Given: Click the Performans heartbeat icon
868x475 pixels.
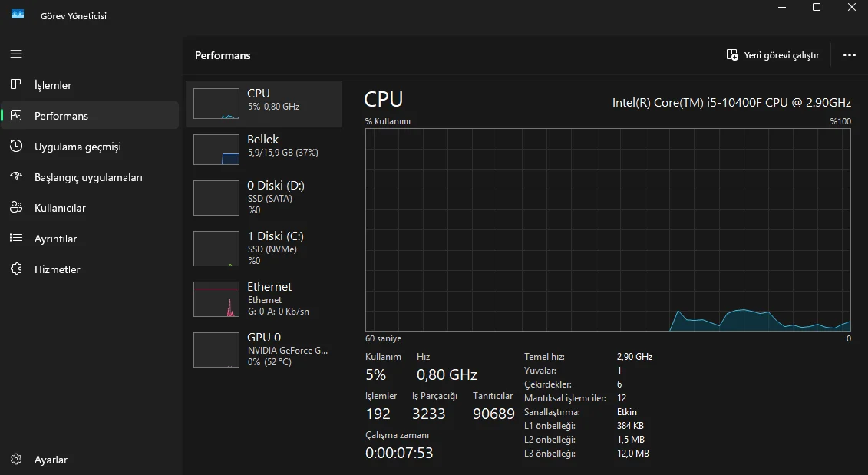Looking at the screenshot, I should [x=16, y=116].
